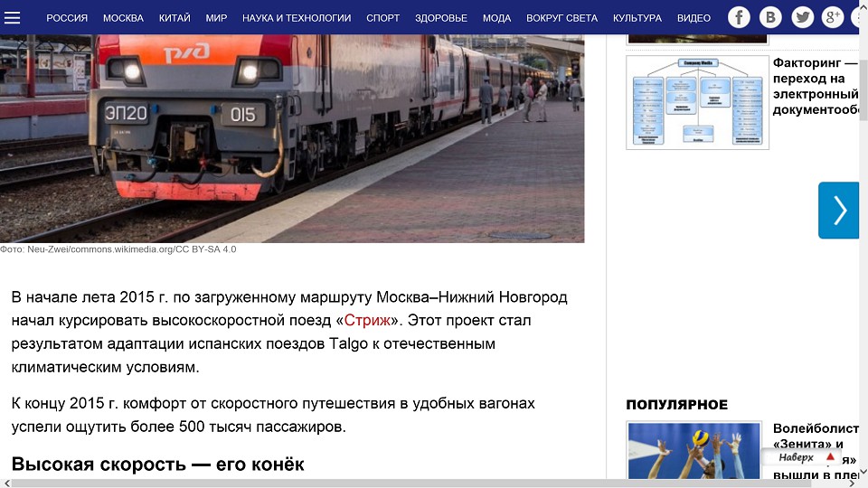Open the СПОРТ section
This screenshot has width=868, height=488.
[383, 18]
